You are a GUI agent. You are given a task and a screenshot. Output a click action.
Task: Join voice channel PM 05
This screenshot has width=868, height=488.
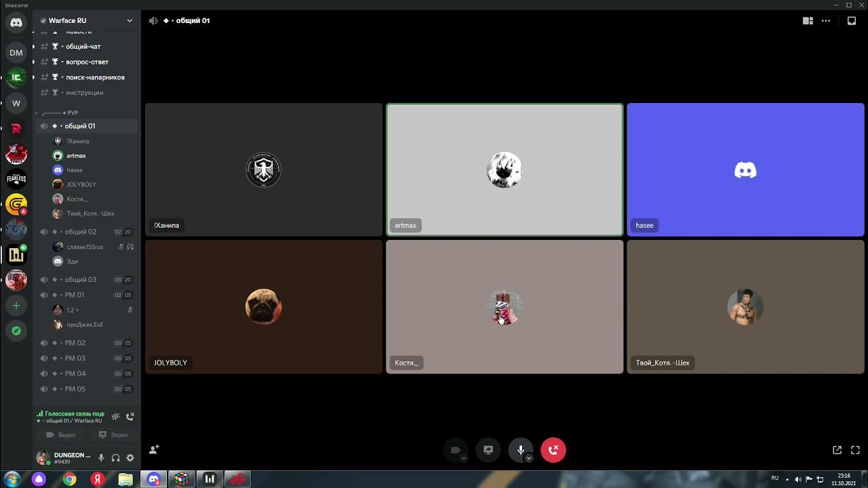pos(87,389)
